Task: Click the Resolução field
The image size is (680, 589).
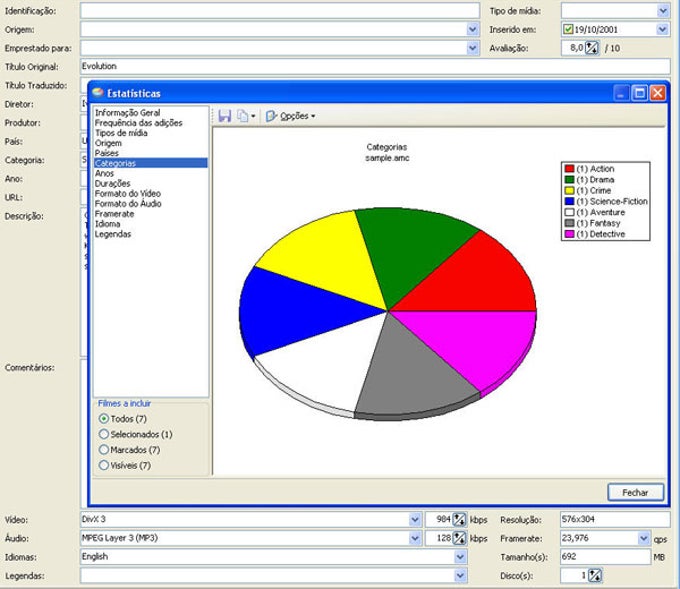Action: pyautogui.click(x=615, y=519)
